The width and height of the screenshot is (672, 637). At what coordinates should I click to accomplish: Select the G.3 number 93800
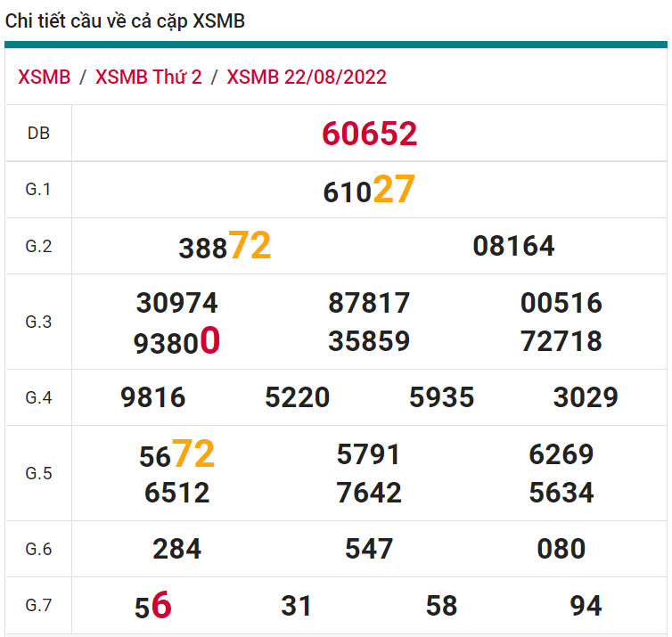(x=176, y=342)
